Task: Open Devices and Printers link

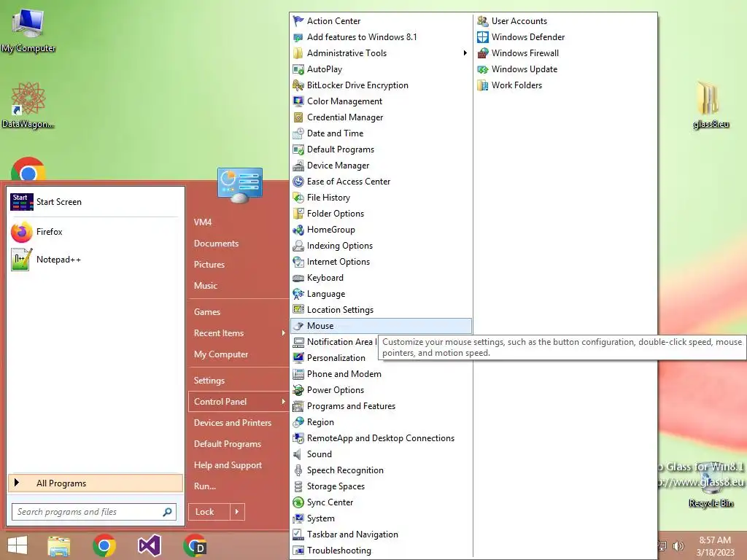Action: [x=233, y=423]
